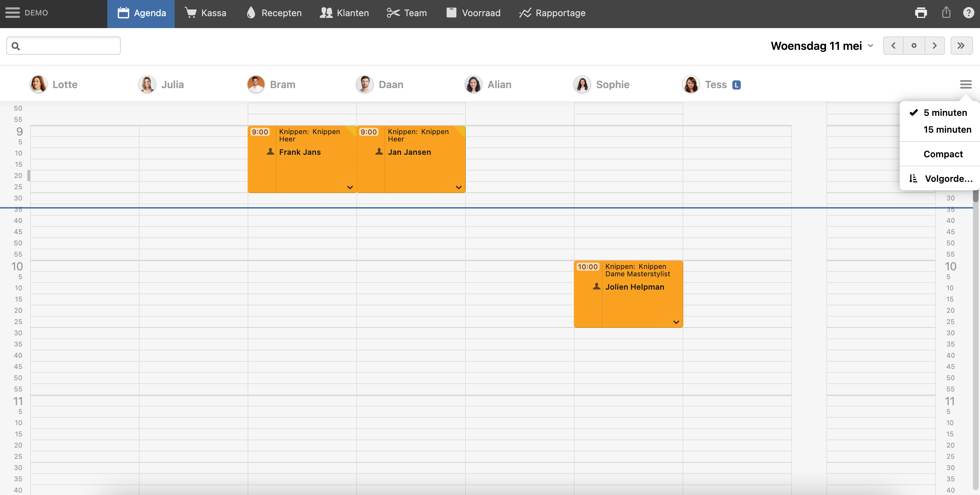The image size is (980, 495).
Task: Open Volgorde sorting option
Action: point(941,179)
